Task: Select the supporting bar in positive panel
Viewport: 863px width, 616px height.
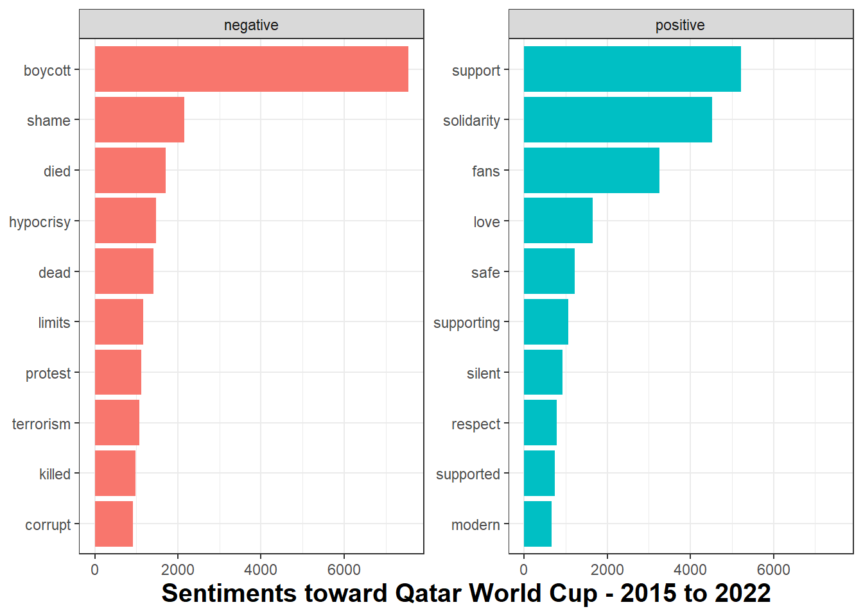Action: pos(546,321)
